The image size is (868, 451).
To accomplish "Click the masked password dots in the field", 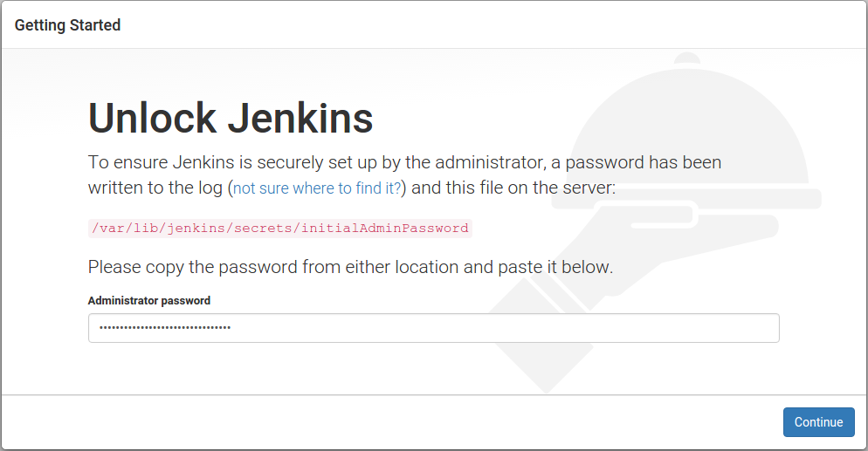I will 165,328.
